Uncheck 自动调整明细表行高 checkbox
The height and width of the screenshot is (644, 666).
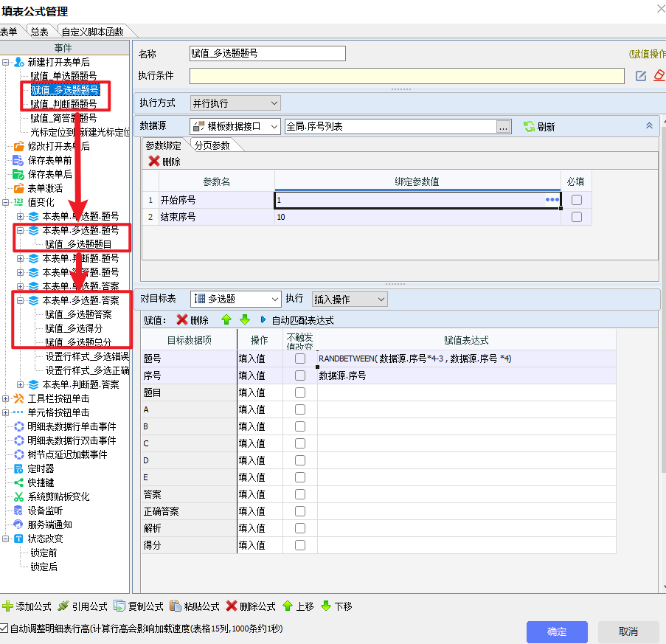[x=4, y=629]
